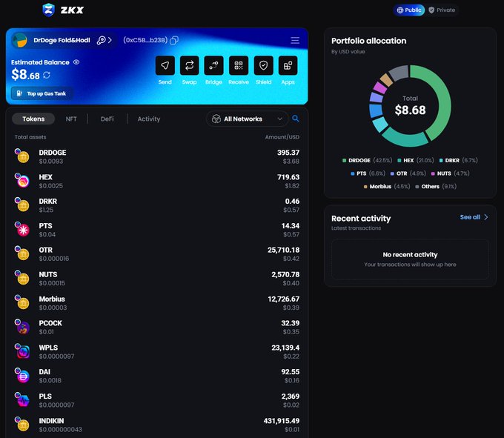Select the Tokens tab

[x=33, y=119]
